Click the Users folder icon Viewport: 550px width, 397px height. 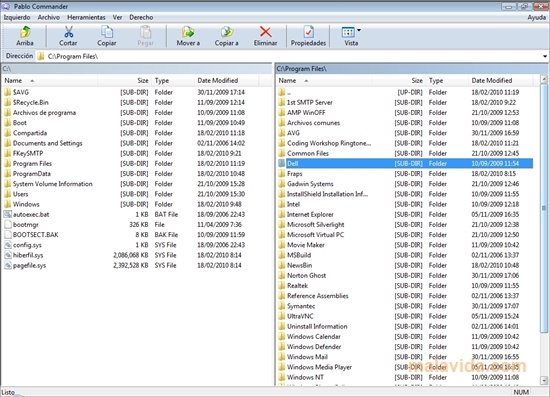[x=7, y=194]
